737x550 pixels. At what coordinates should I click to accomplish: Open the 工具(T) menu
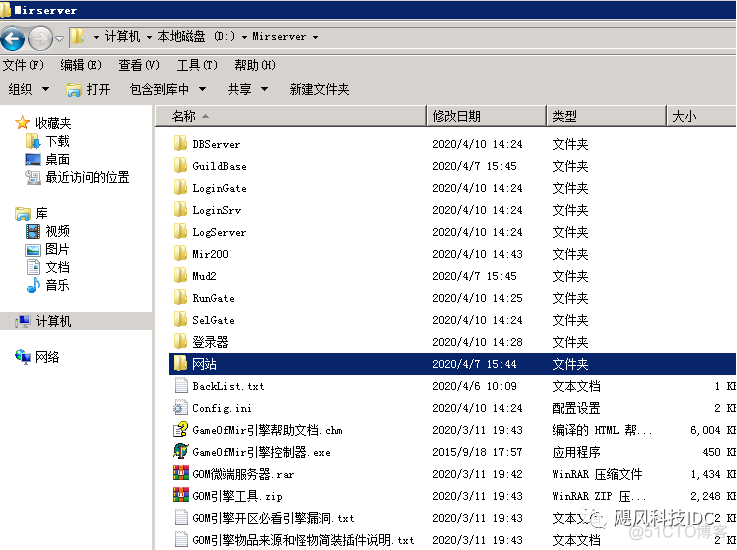pyautogui.click(x=197, y=65)
